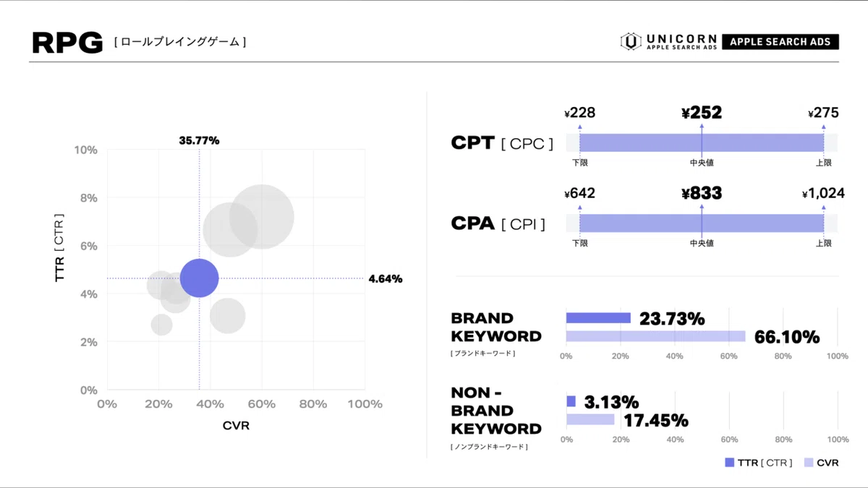Select the highlighted blue RPG bubble

199,278
